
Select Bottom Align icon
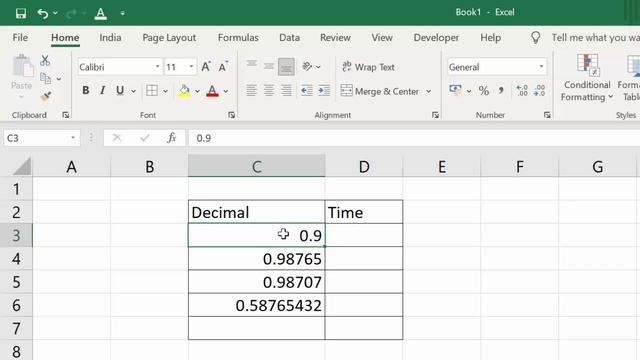(286, 67)
